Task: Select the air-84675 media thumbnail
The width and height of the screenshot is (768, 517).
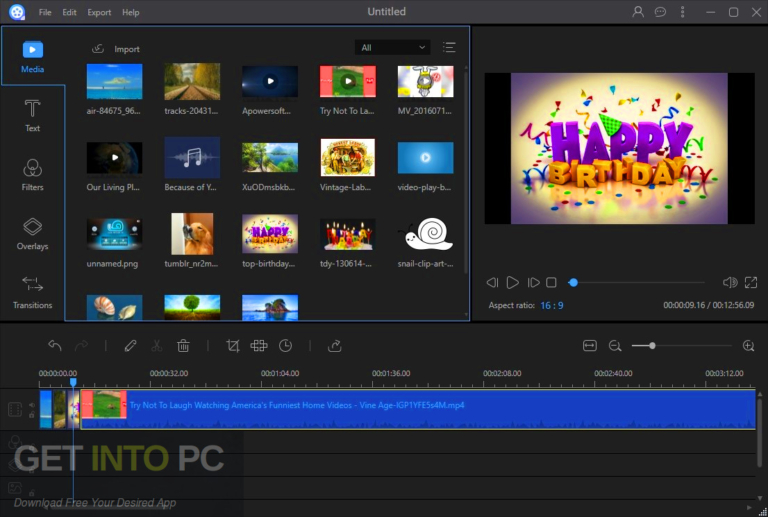Action: pyautogui.click(x=114, y=81)
